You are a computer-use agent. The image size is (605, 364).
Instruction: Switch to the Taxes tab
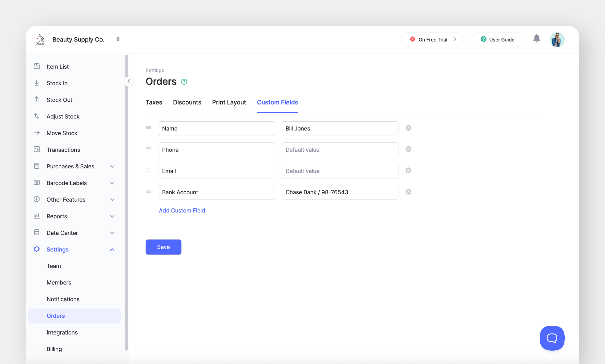154,102
